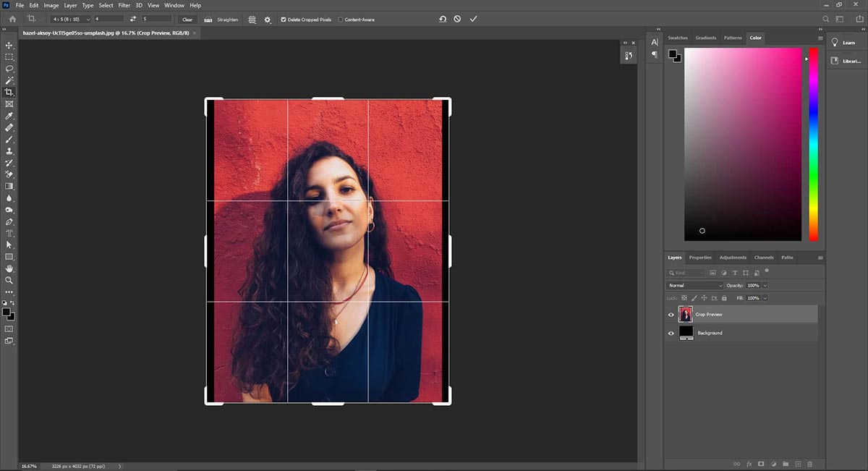
Task: Uncheck Delete Cropped Pixels
Action: point(283,20)
